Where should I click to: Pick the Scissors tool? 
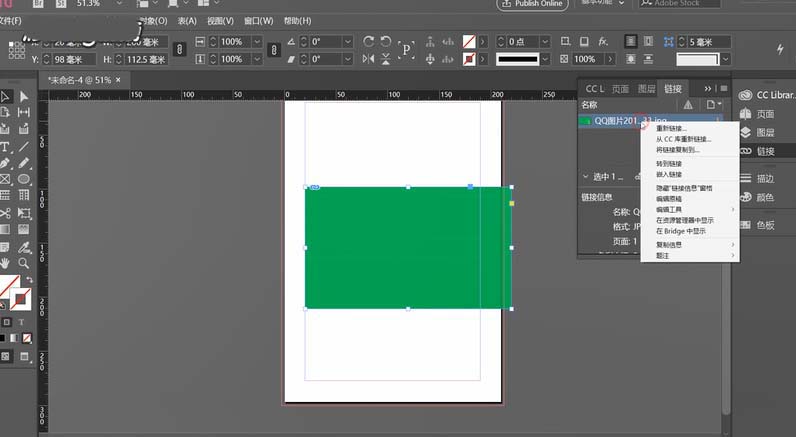click(x=5, y=213)
